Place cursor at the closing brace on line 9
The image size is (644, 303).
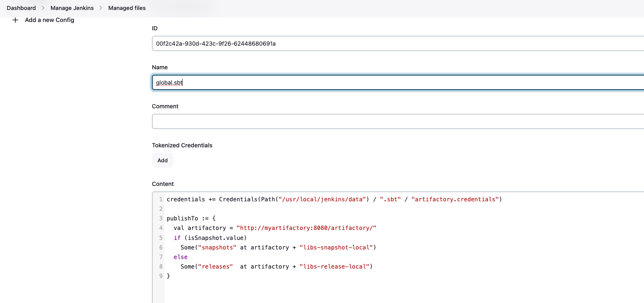click(168, 276)
